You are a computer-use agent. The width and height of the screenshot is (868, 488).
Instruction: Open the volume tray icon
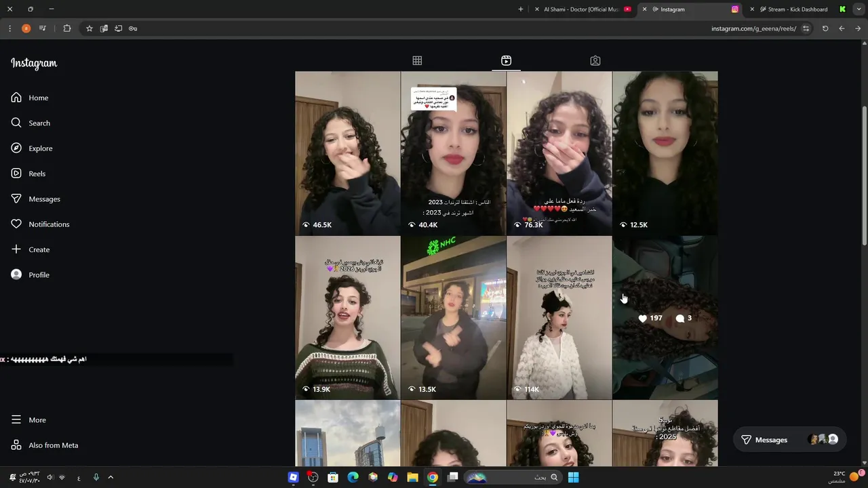pyautogui.click(x=50, y=477)
